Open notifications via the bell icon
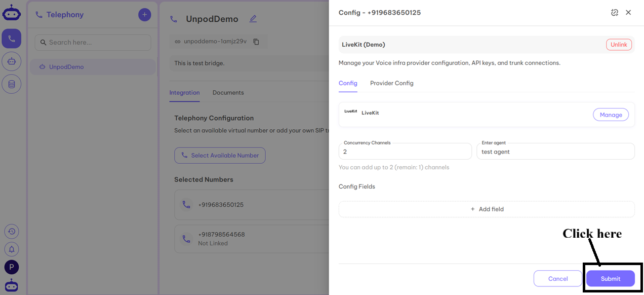This screenshot has width=644, height=295. pyautogui.click(x=11, y=249)
